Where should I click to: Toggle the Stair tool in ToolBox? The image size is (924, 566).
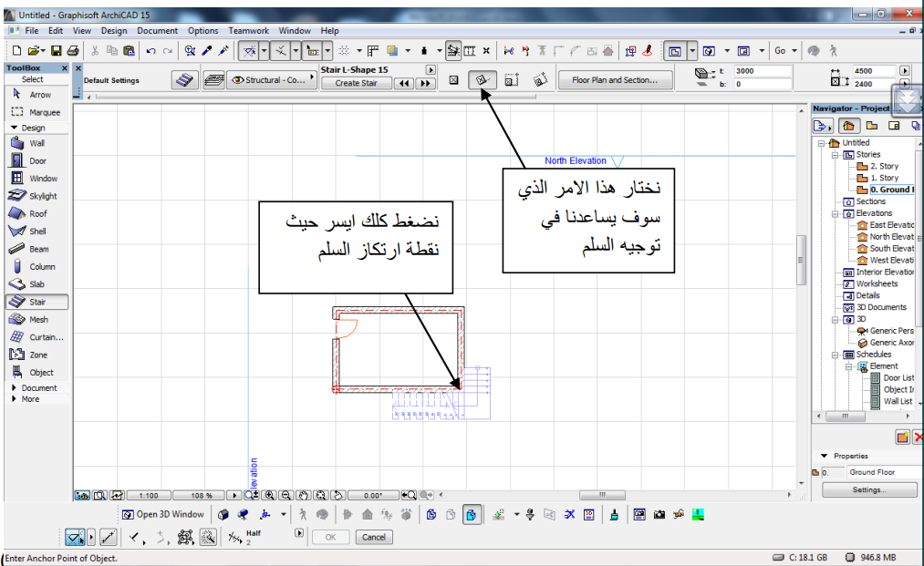pyautogui.click(x=36, y=302)
